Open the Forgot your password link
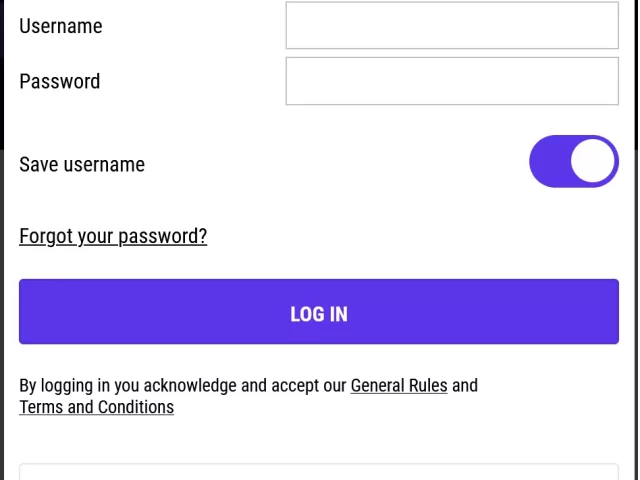The width and height of the screenshot is (640, 480). pyautogui.click(x=113, y=236)
